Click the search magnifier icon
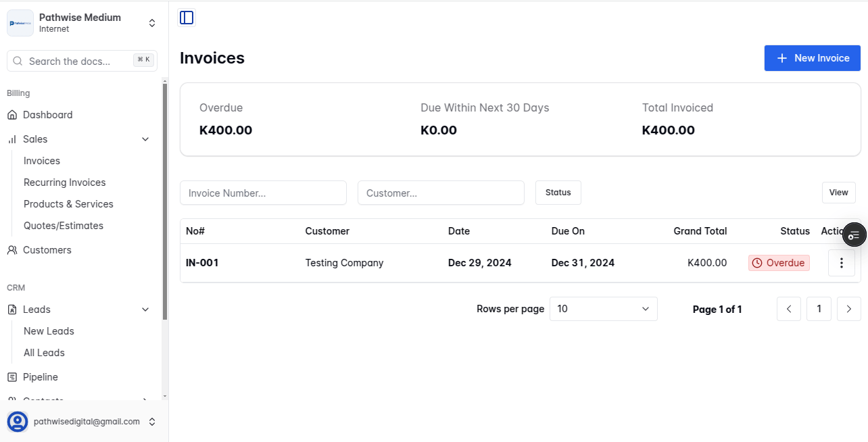The width and height of the screenshot is (868, 442). pos(17,61)
